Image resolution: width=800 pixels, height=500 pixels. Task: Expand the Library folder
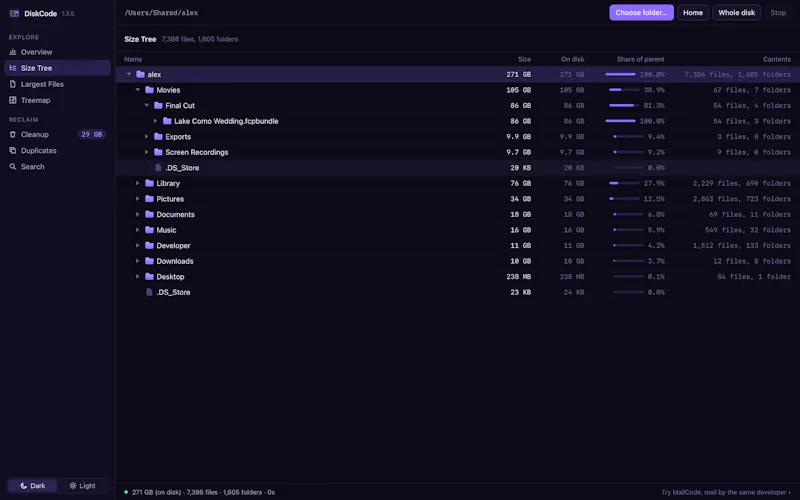pos(138,183)
